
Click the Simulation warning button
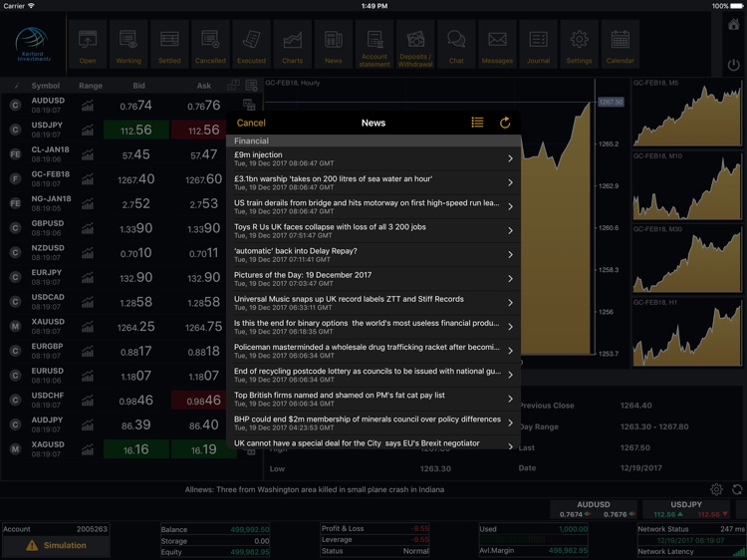point(56,545)
